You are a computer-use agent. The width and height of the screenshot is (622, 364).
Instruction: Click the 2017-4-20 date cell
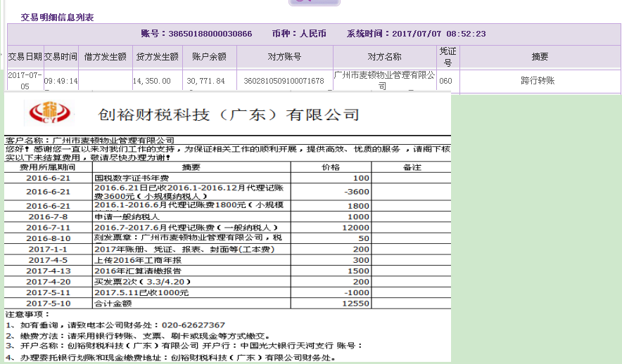(x=48, y=282)
